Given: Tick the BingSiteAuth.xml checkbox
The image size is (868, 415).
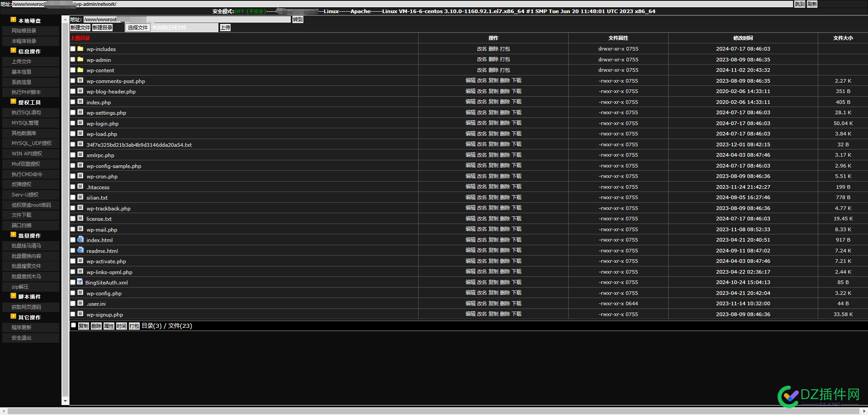Looking at the screenshot, I should (x=73, y=282).
